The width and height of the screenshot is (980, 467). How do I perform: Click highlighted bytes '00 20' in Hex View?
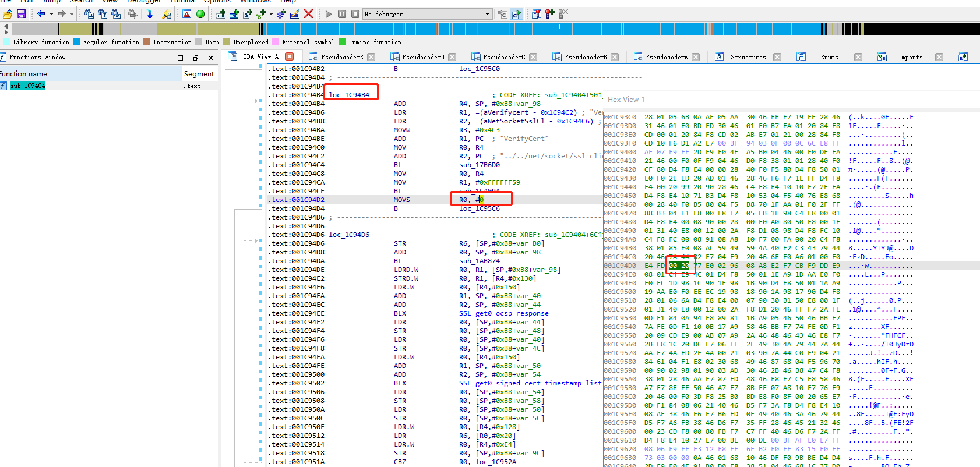coord(679,266)
